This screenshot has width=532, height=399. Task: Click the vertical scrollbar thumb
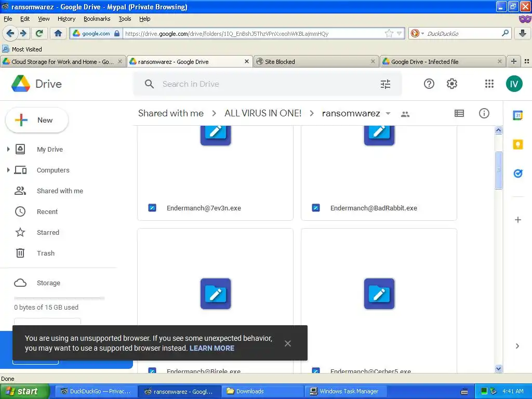(x=498, y=170)
